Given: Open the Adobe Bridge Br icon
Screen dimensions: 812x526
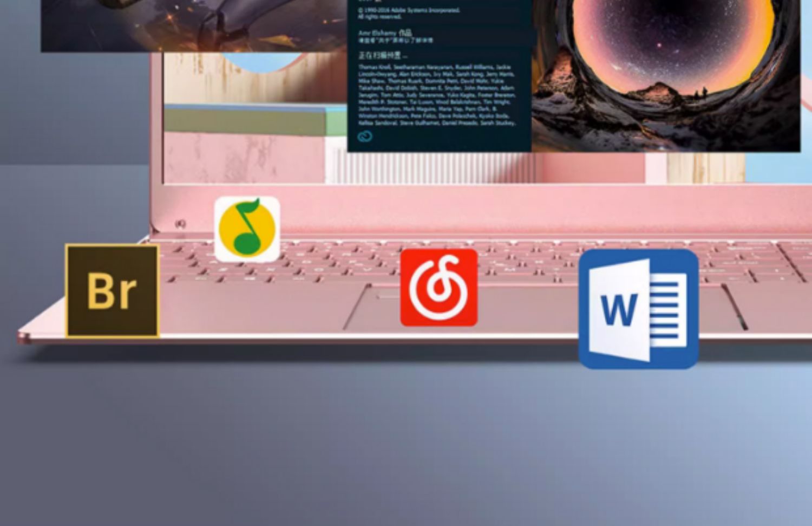Looking at the screenshot, I should (x=112, y=291).
